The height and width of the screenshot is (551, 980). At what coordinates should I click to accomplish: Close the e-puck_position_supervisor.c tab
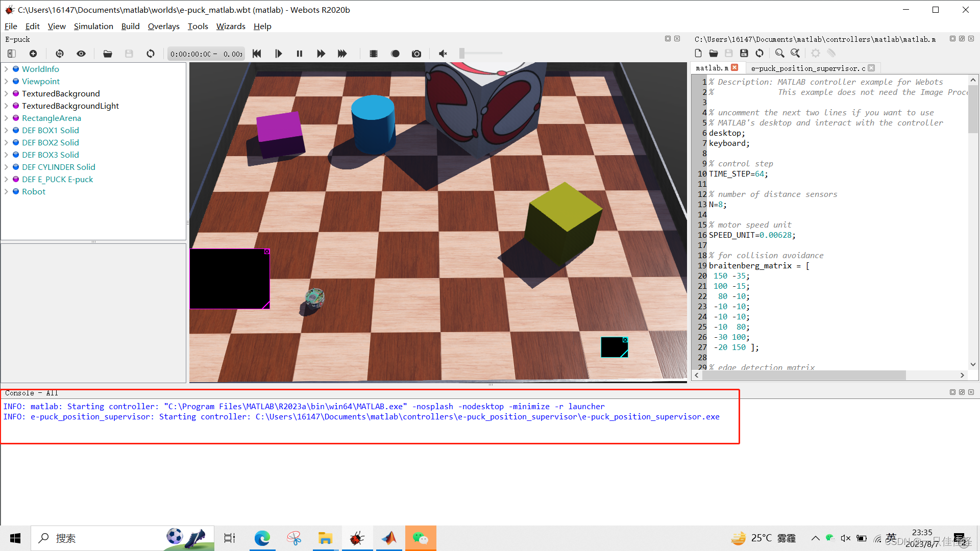[x=871, y=68]
